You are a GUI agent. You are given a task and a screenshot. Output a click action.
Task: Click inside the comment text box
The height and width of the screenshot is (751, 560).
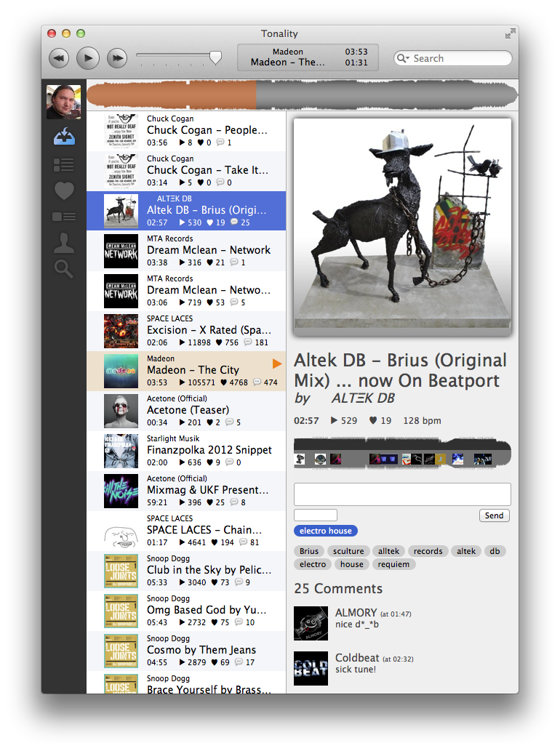coord(402,494)
